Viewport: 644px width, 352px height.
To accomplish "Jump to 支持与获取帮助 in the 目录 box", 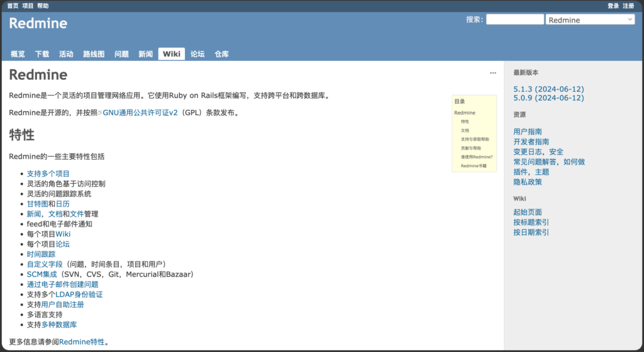I will 475,140.
